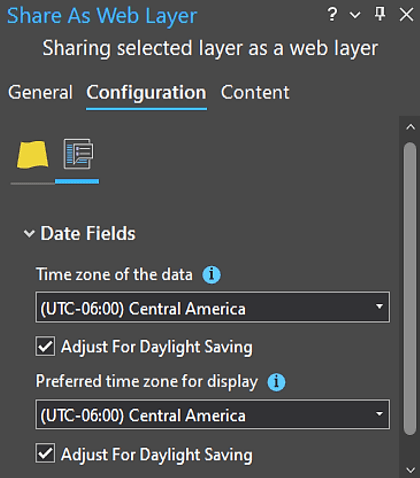Click the scroll down arrow
This screenshot has height=478, width=420.
(x=410, y=470)
